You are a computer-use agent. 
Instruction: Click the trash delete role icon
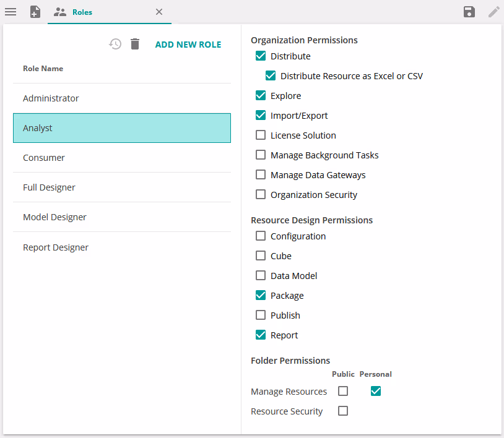135,44
